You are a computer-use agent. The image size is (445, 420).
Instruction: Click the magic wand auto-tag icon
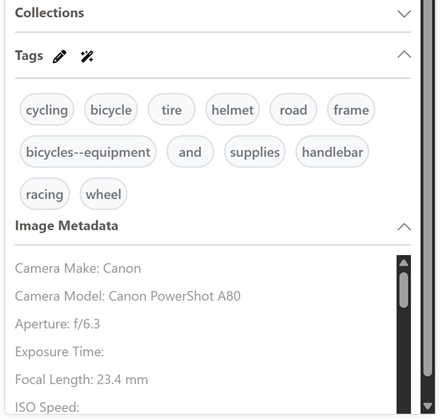point(87,56)
